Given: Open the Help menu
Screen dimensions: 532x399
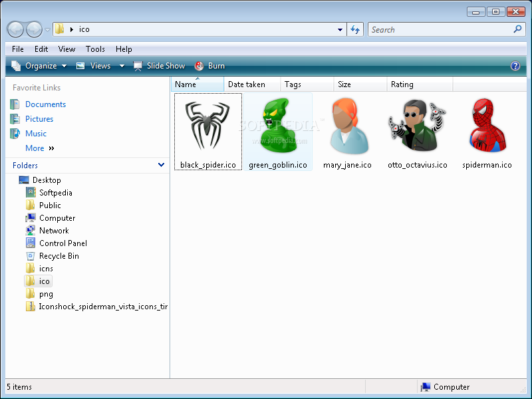Looking at the screenshot, I should coord(124,49).
